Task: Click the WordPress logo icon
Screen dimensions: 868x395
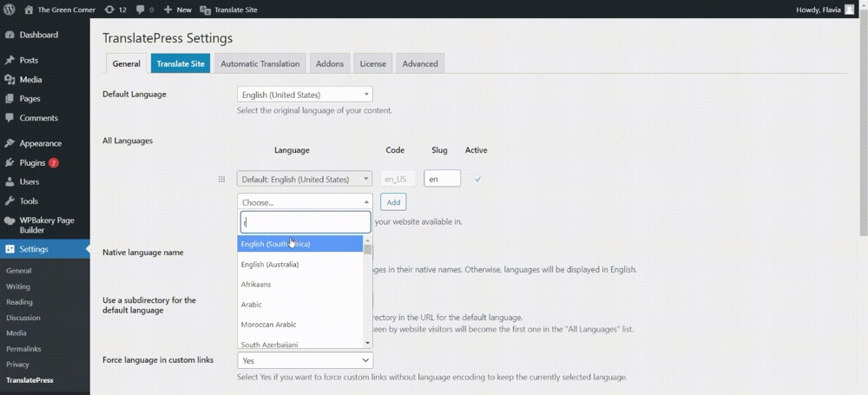Action: pyautogui.click(x=10, y=10)
